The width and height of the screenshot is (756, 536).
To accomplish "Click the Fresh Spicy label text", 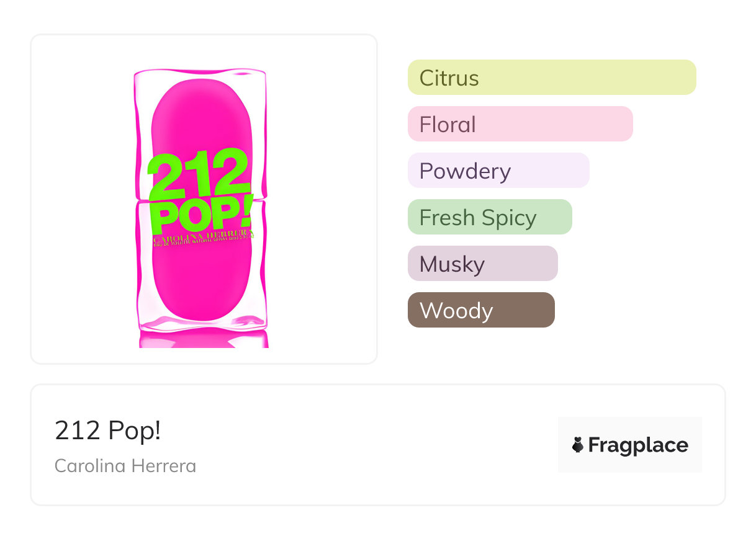I will tap(477, 218).
